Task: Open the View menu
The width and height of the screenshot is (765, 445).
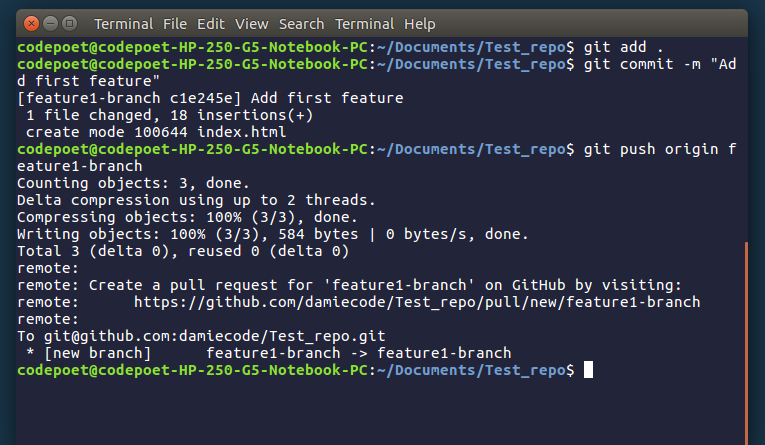Action: tap(252, 24)
